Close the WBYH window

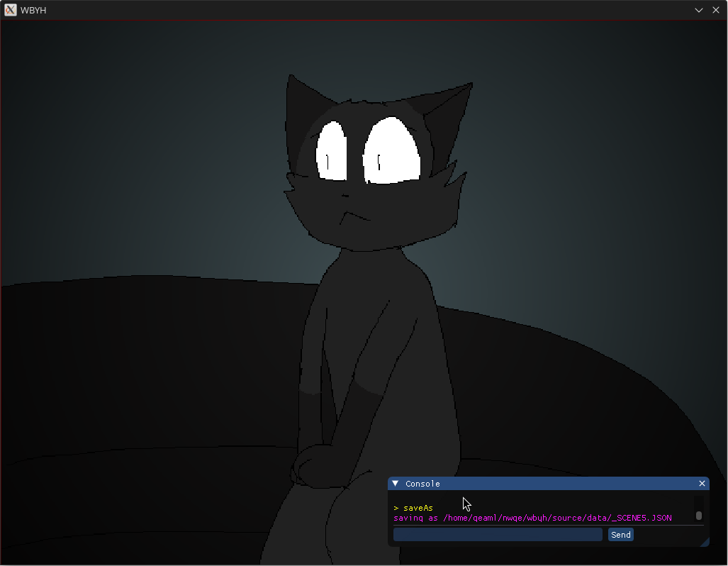point(715,10)
